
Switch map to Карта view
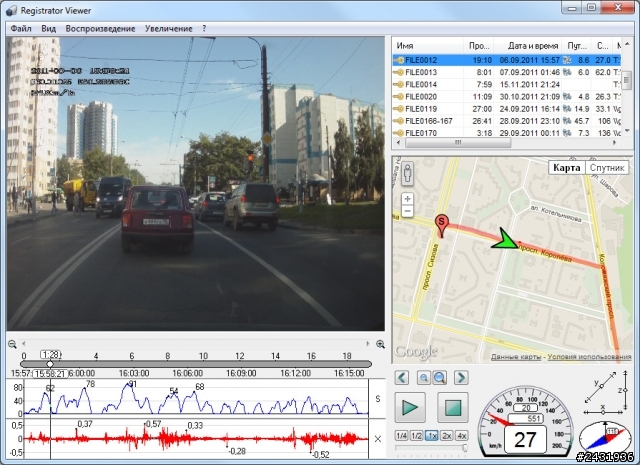point(567,168)
